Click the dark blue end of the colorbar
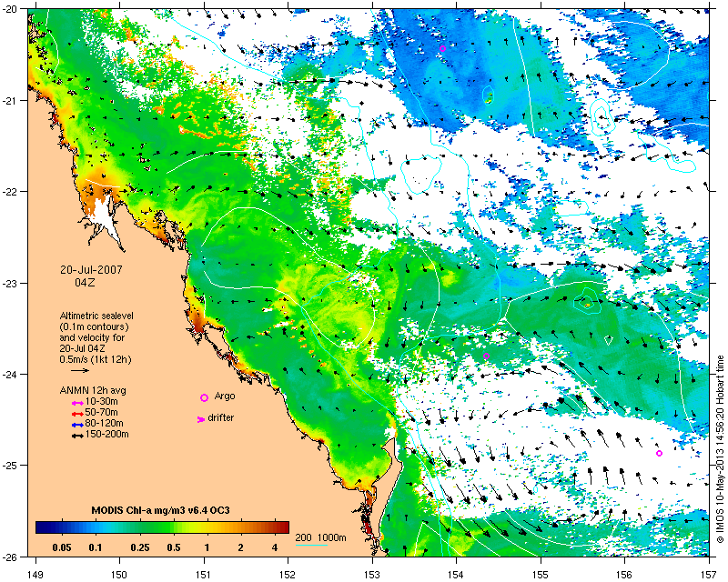Screen dimensions: 728x582 click(39, 527)
